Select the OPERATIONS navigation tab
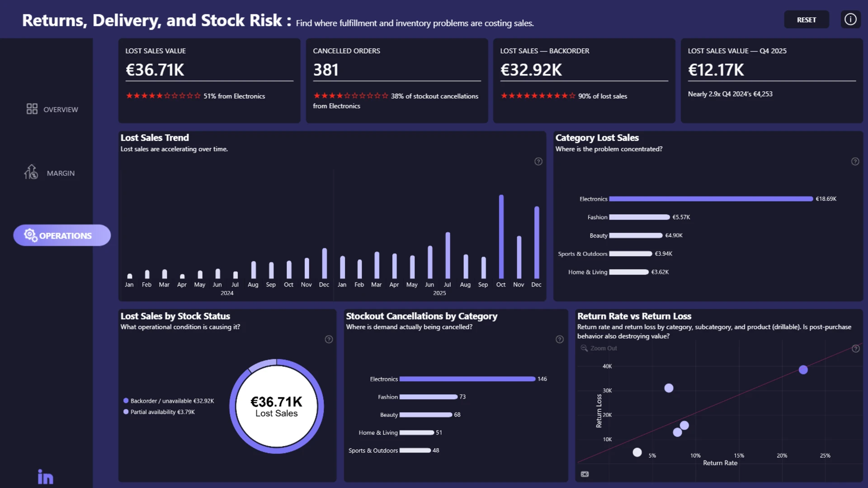This screenshot has width=868, height=488. pos(62,235)
